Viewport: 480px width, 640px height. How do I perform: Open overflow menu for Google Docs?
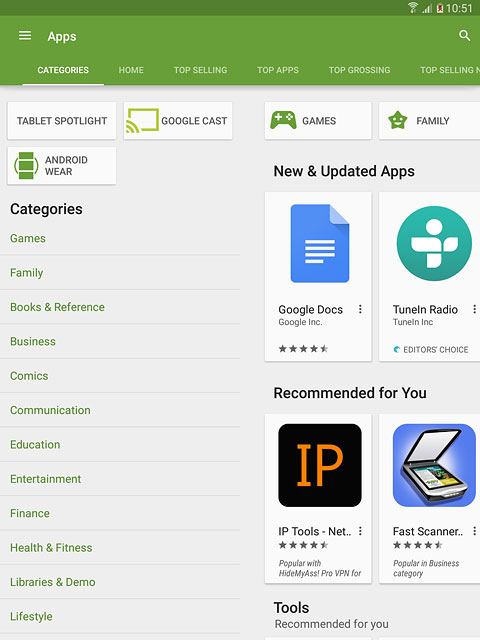(360, 309)
